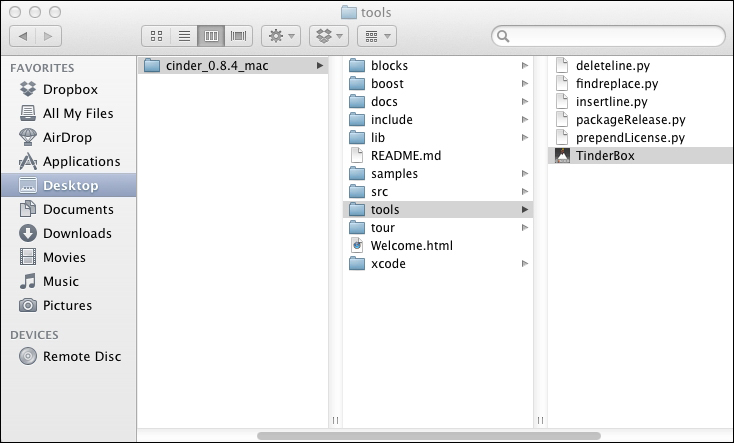Select Remote Disc under Devices

point(68,356)
